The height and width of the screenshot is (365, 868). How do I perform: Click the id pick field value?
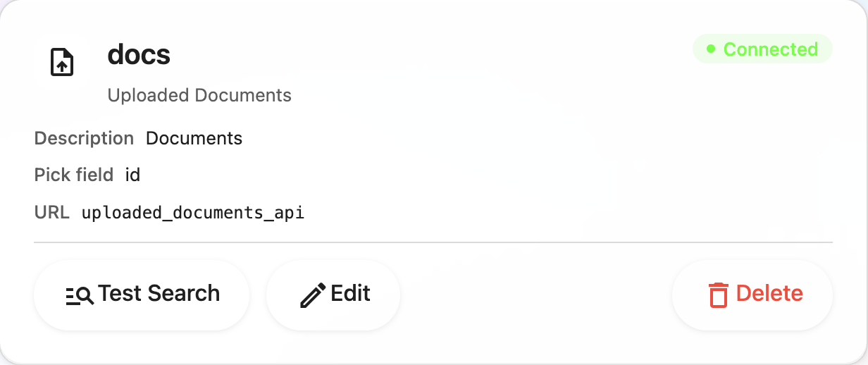coord(132,175)
